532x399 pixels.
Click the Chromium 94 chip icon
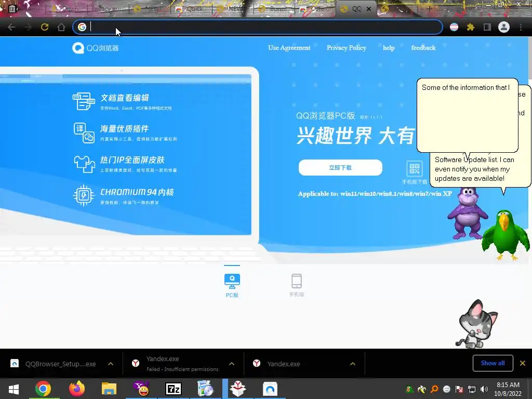(x=84, y=195)
